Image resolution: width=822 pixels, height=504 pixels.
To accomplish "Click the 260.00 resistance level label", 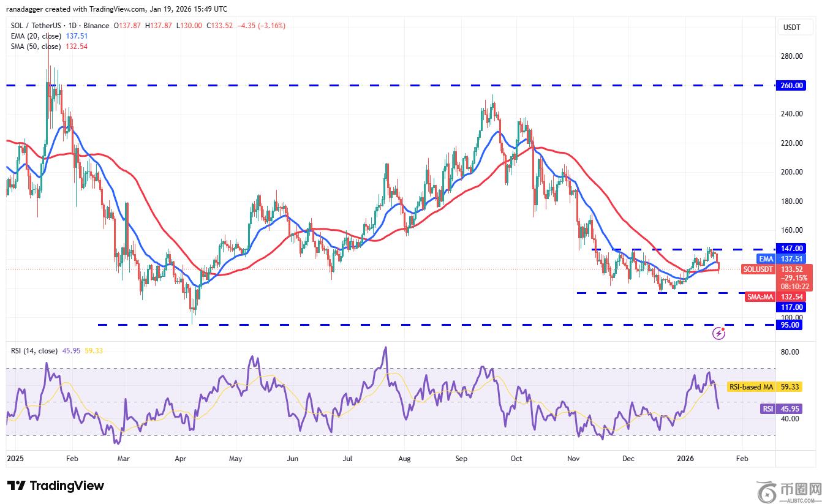I will 792,86.
